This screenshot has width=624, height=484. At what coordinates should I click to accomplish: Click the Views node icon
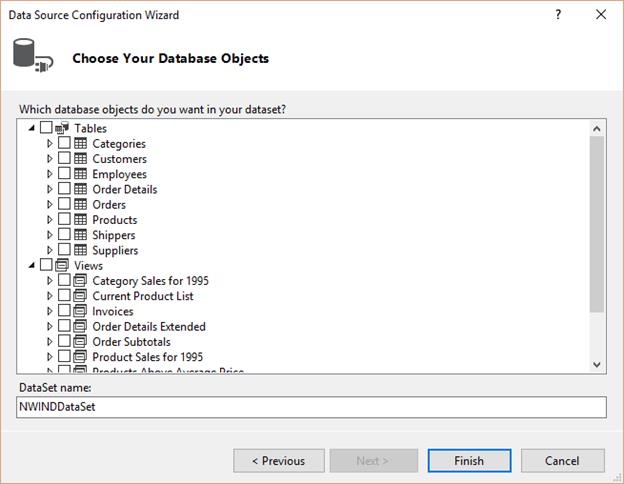tap(62, 265)
